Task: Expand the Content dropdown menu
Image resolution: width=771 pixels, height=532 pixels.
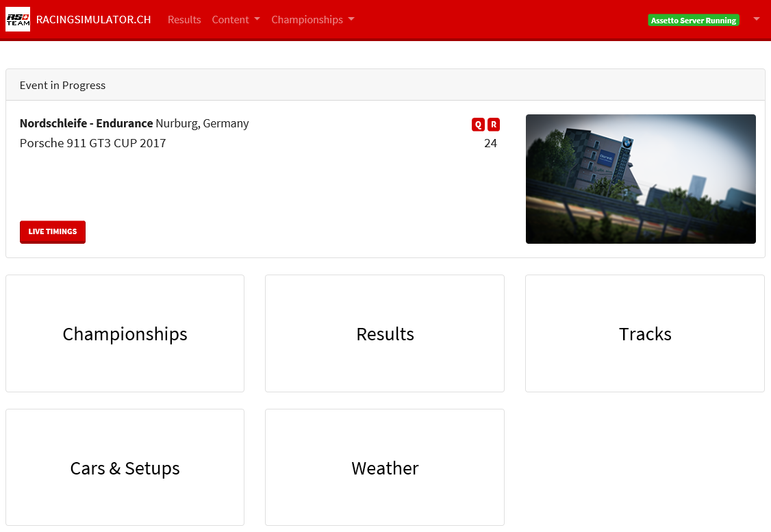Action: tap(236, 20)
